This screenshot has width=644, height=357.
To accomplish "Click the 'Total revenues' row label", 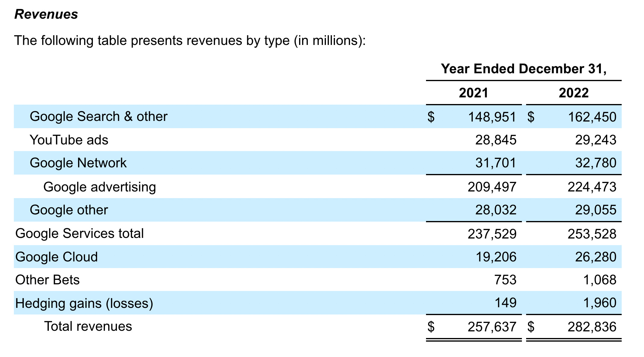I will pos(88,326).
